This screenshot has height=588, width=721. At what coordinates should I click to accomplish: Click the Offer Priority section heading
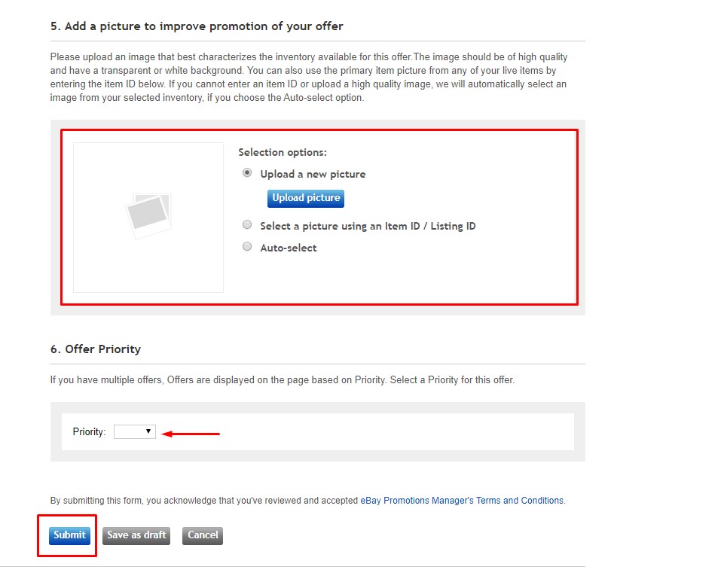pyautogui.click(x=96, y=349)
